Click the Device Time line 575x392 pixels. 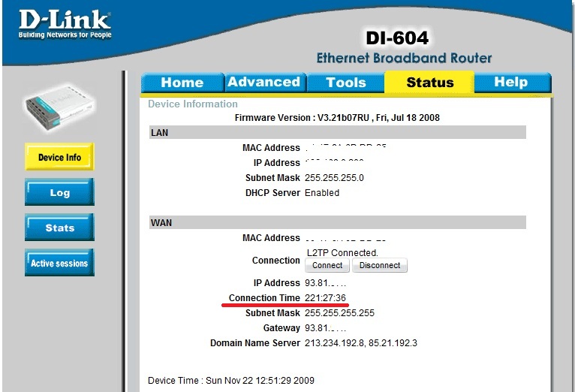coord(231,380)
